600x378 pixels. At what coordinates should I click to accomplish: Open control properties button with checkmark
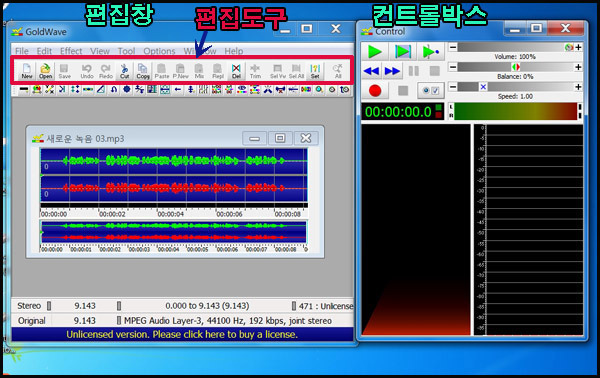click(430, 91)
